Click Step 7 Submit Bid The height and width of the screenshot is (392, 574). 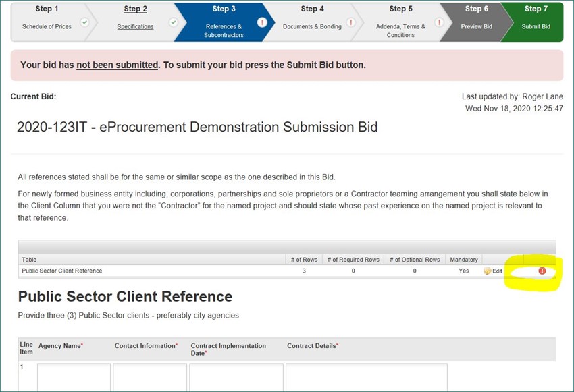(536, 22)
